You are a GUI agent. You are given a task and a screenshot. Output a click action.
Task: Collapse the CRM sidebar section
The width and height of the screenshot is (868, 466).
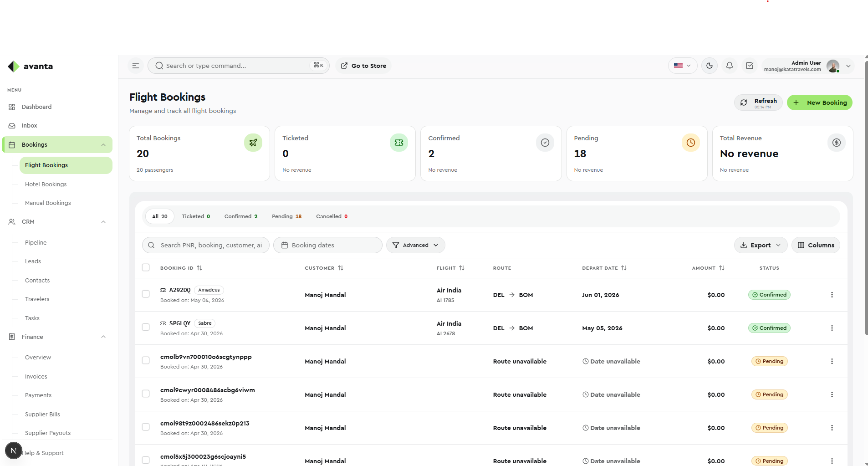103,222
